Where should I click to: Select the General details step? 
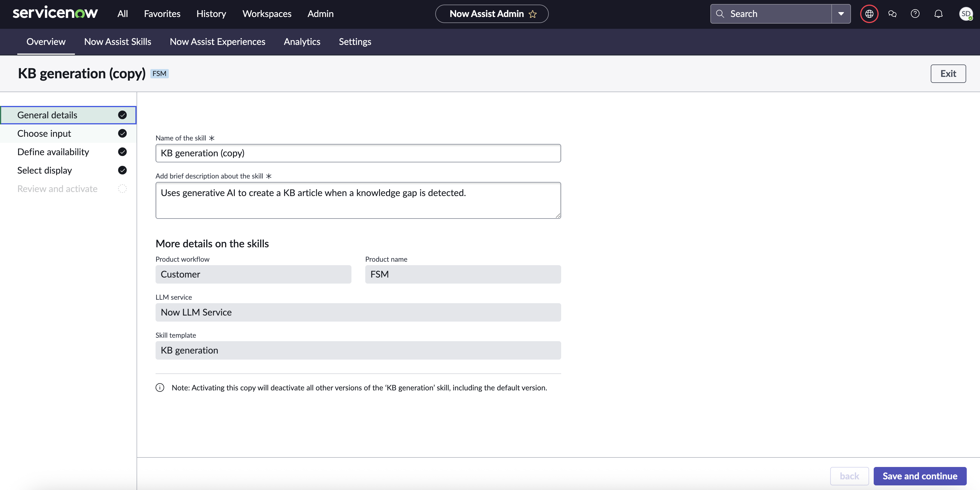(x=69, y=115)
